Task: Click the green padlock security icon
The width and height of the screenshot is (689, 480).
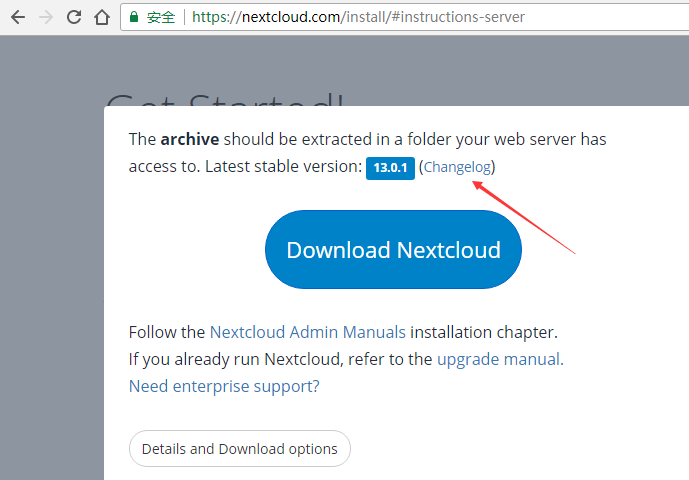Action: (134, 17)
